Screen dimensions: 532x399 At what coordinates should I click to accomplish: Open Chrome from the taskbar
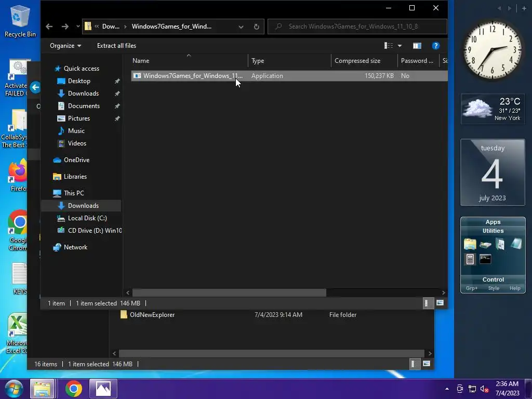pos(74,389)
